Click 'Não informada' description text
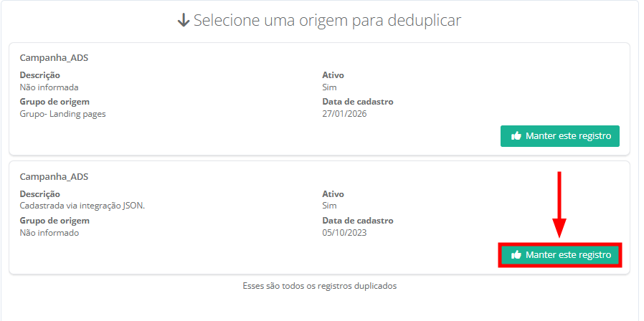Image resolution: width=644 pixels, height=321 pixels. [49, 87]
